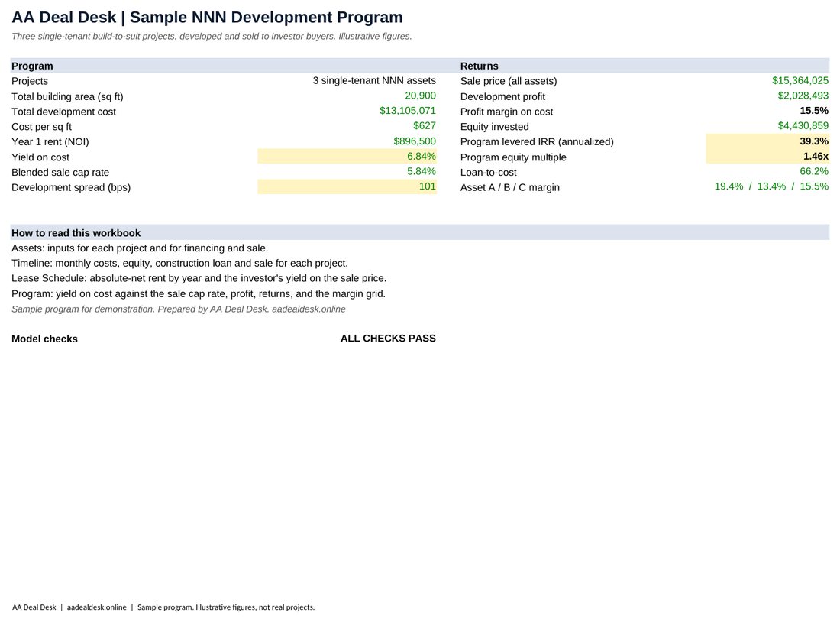Screen dimensions: 840x622
Task: Click the subtitle about three single-tenant build-to-suit projects
Action: point(212,37)
